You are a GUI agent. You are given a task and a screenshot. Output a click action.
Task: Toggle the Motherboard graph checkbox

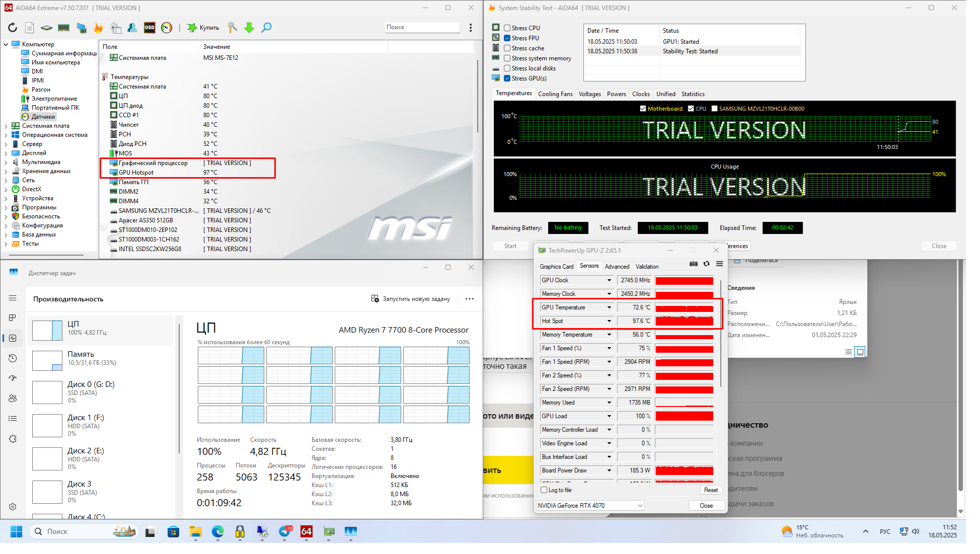point(643,109)
